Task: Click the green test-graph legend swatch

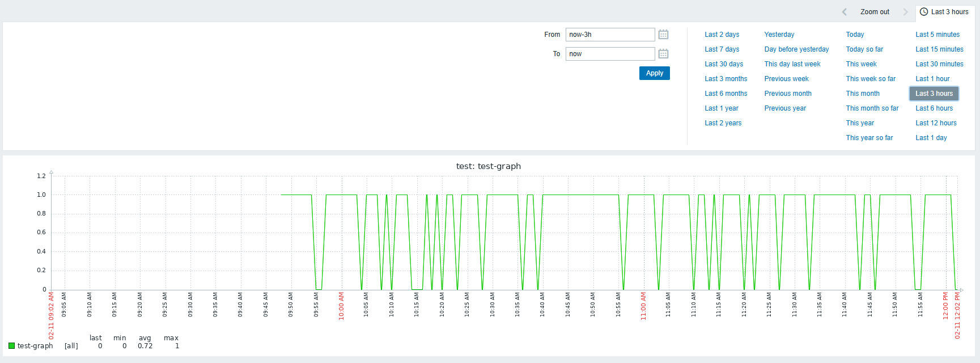Action: coord(12,346)
